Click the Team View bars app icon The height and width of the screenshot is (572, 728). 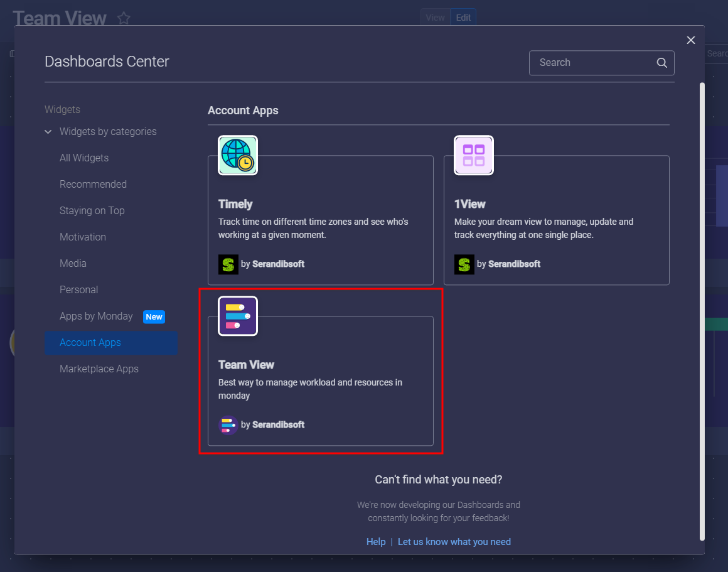pos(238,316)
